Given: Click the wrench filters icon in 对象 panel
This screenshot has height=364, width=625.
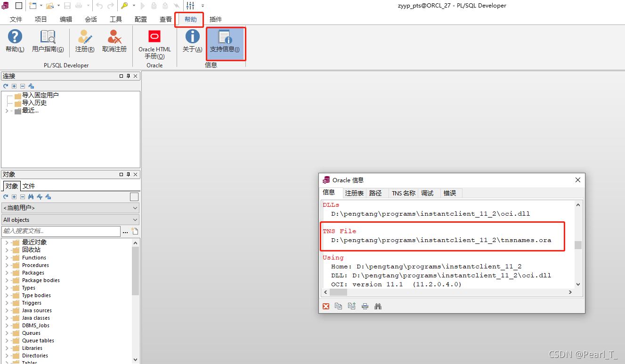Looking at the screenshot, I should (x=40, y=197).
